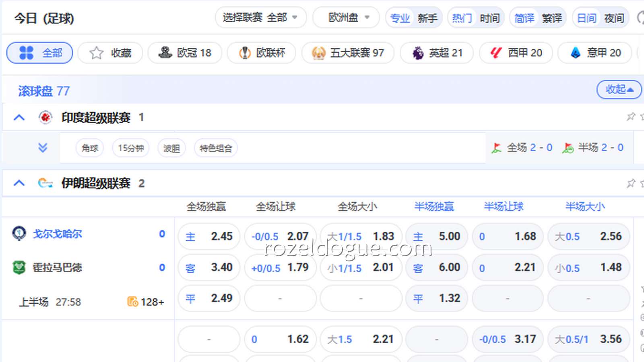Viewport: 644px width, 362px height.
Task: Collapse 印度超级联赛 league section
Action: [x=19, y=117]
